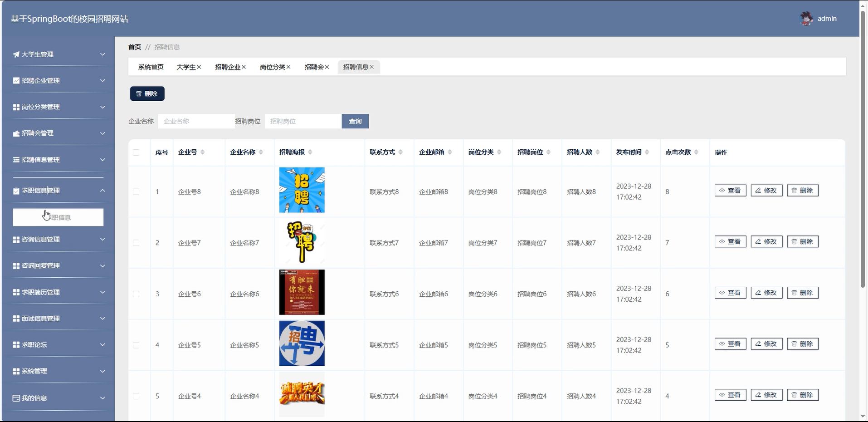Sort by 发布时间 column arrows

click(647, 152)
